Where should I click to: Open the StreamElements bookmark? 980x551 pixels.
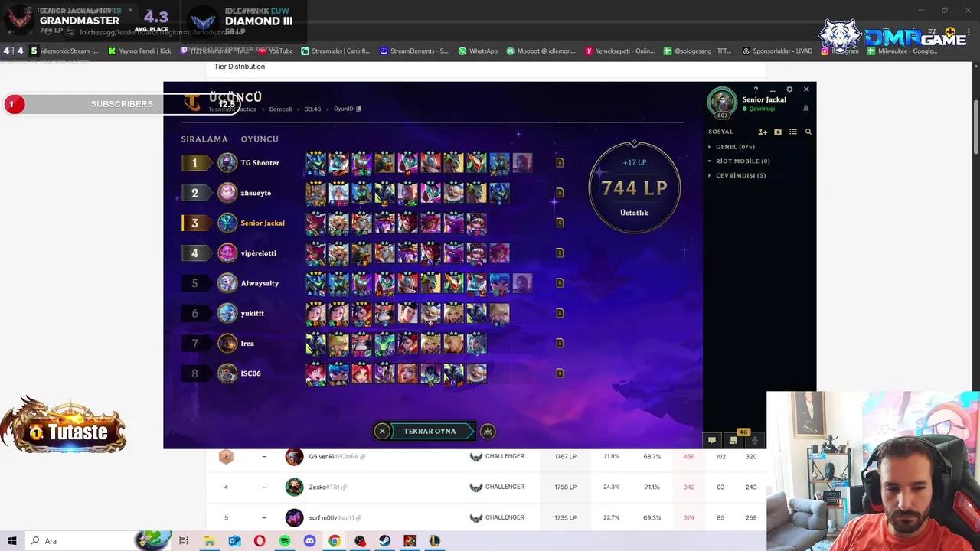(414, 51)
